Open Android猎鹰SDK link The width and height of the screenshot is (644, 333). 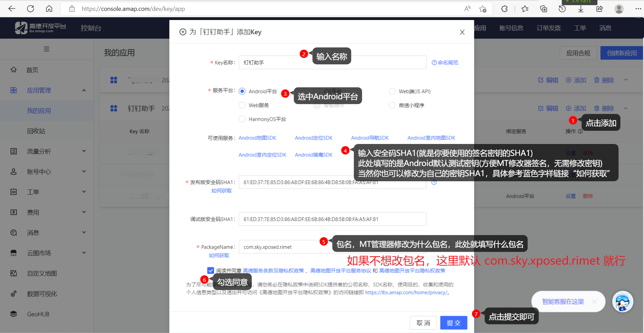[x=314, y=155]
